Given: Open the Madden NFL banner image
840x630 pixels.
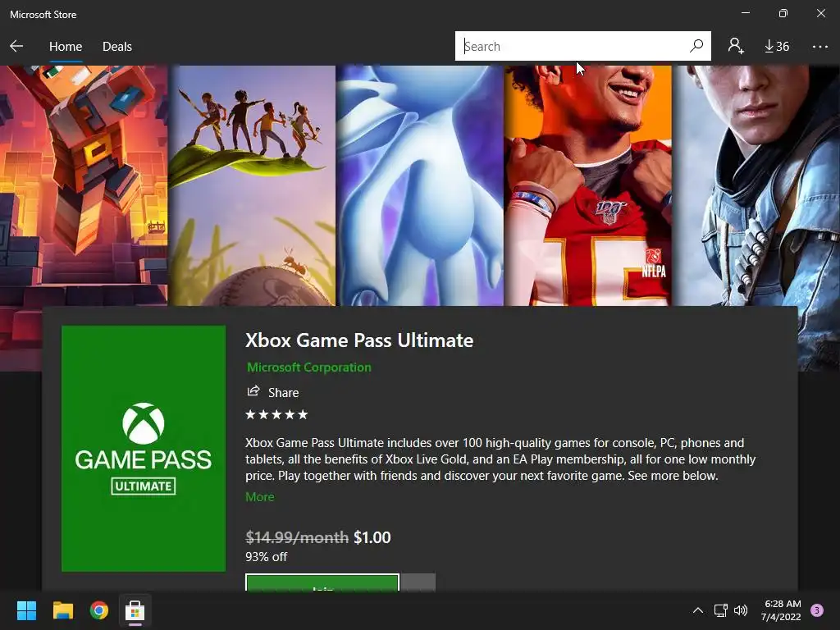Looking at the screenshot, I should [x=587, y=185].
